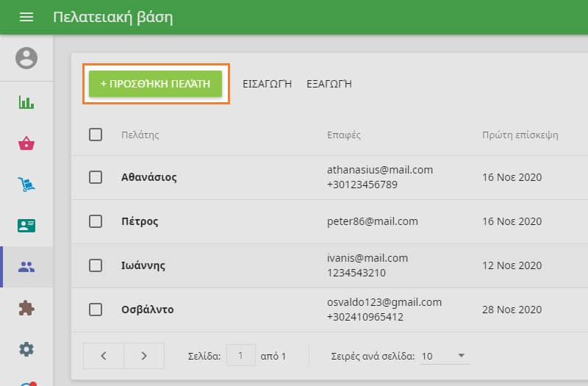Click email peter86@mail.com
The width and height of the screenshot is (588, 386).
point(373,221)
